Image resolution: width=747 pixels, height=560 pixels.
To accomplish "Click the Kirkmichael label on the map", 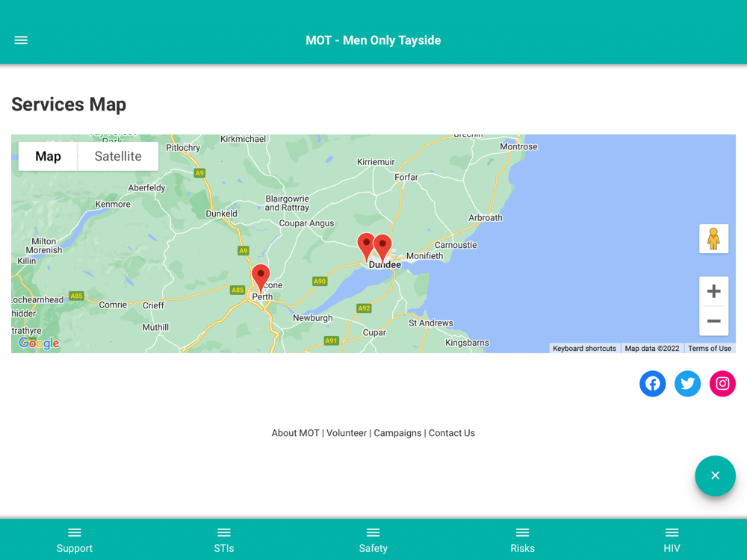I will [x=243, y=139].
